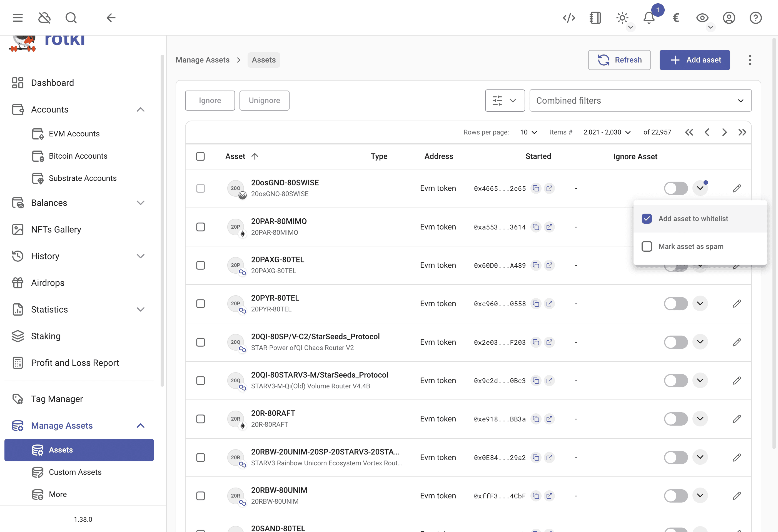Open the Tag Manager page
778x532 pixels.
pos(79,399)
